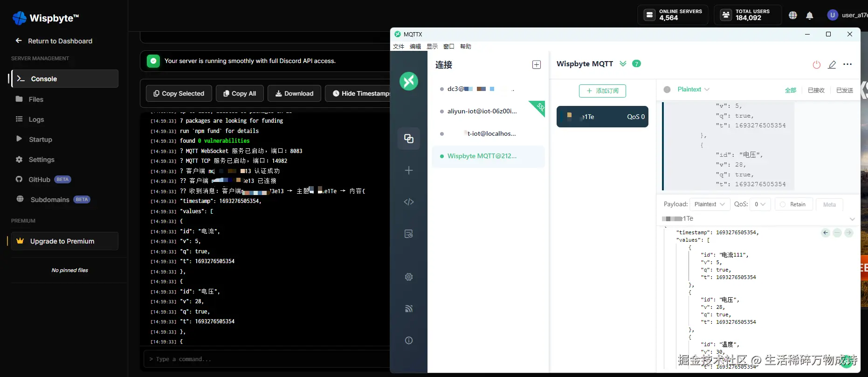This screenshot has height=377, width=868.
Task: Open the MQTTX script code icon
Action: click(409, 202)
